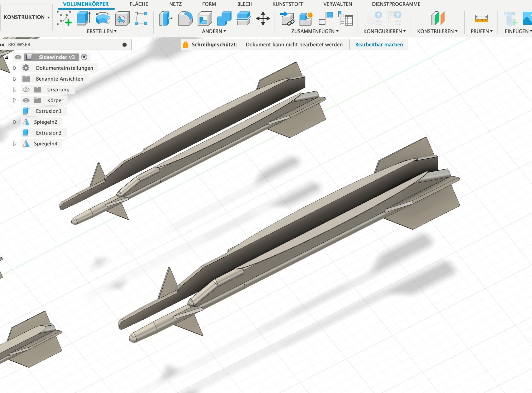Click the Hole tool icon
This screenshot has width=532, height=393.
coord(122,18)
